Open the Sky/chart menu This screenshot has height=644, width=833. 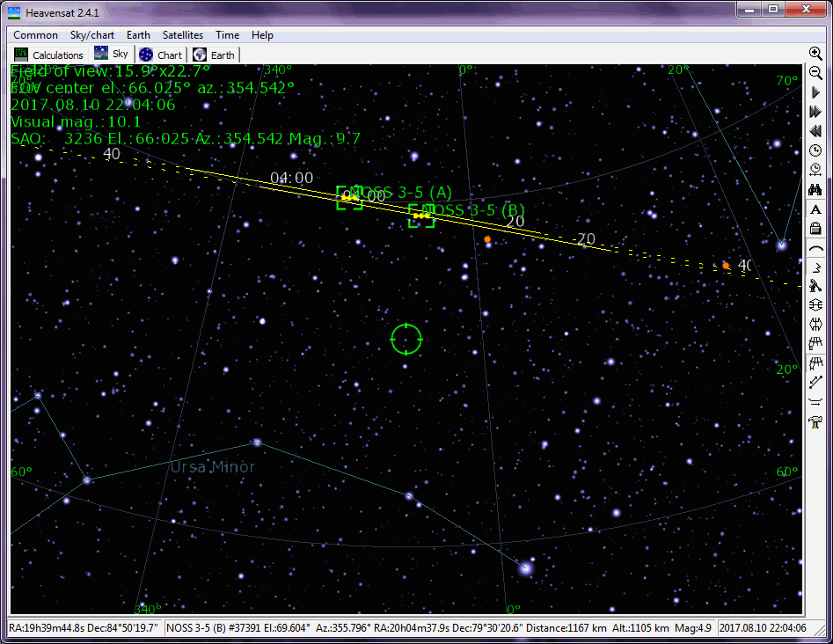pos(92,35)
